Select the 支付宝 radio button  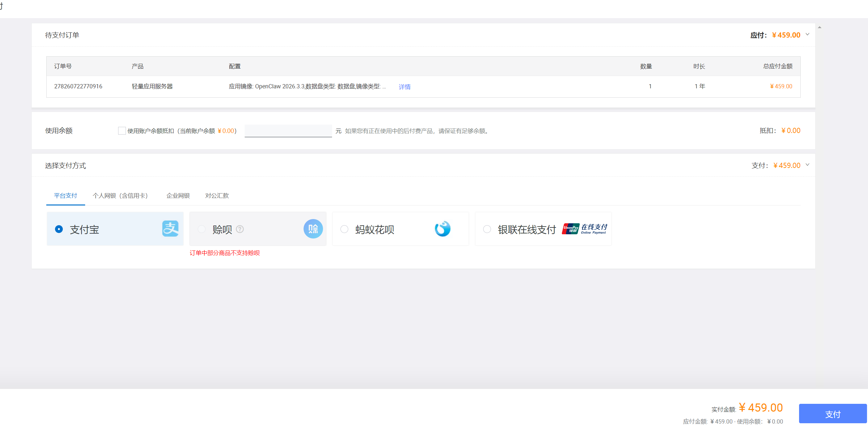59,229
